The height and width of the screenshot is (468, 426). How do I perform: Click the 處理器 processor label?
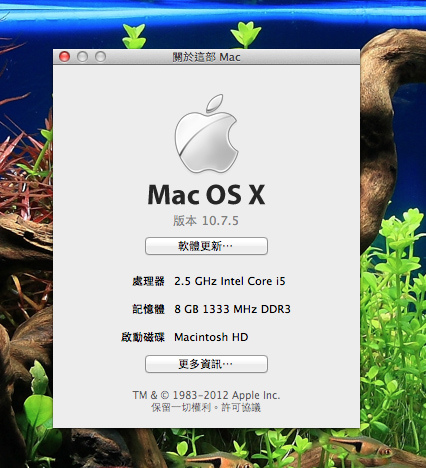(x=148, y=281)
